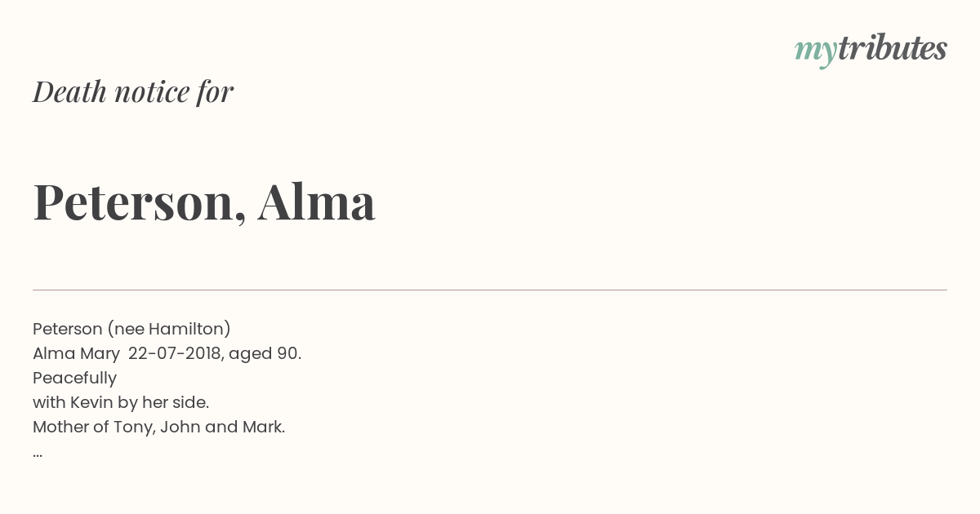980x514 pixels.
Task: Click the "aged 90." text
Action: 265,354
